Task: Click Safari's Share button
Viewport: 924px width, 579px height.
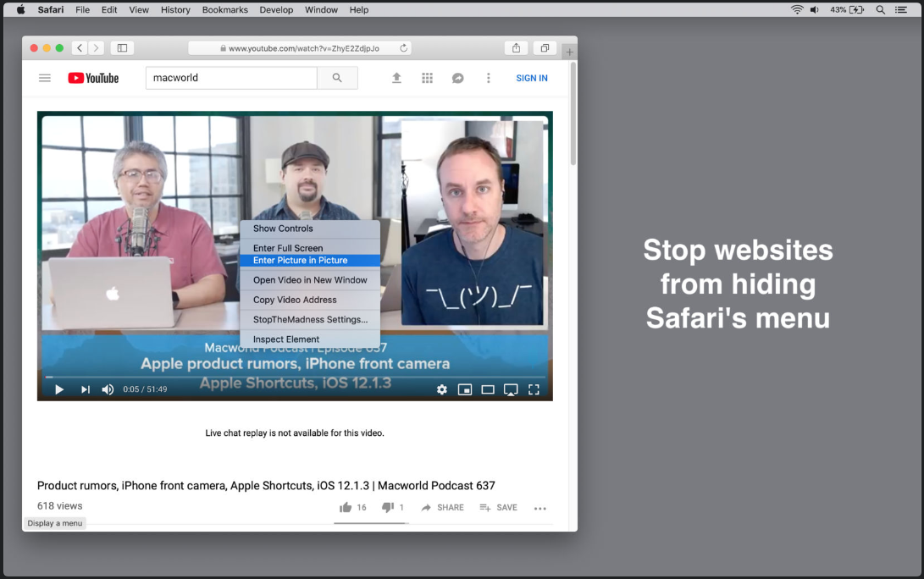Action: pos(517,47)
